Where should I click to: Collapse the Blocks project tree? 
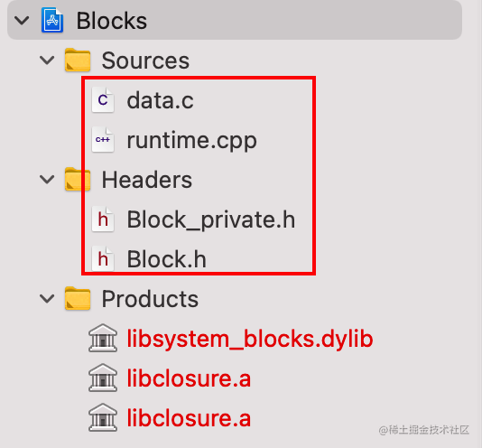pos(22,21)
